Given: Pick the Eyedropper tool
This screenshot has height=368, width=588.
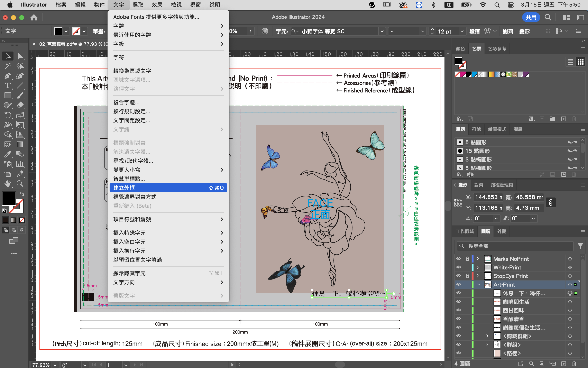Looking at the screenshot, I should 8,154.
